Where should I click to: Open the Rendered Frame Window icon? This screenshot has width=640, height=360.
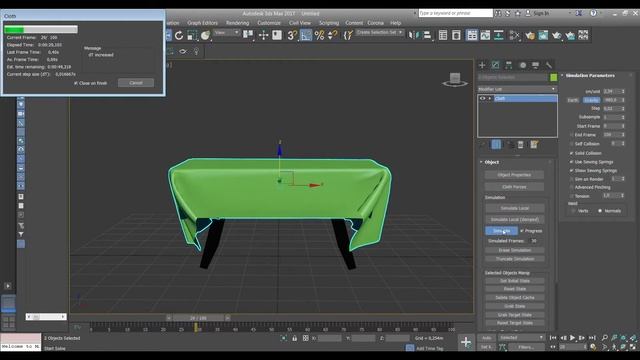tap(543, 36)
